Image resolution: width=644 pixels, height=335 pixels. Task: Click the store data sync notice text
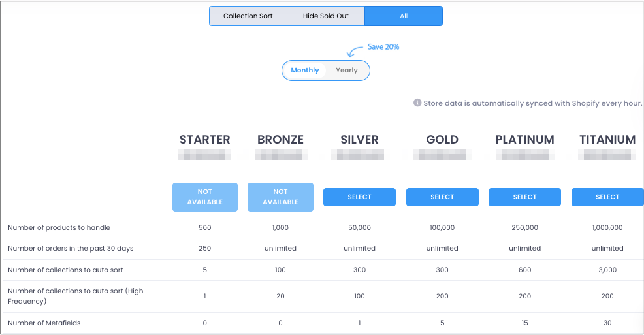pos(532,103)
